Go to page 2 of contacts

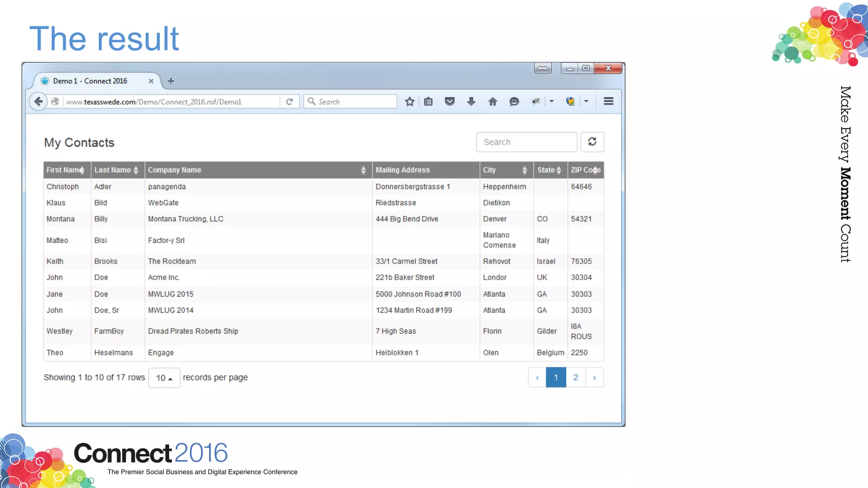[x=576, y=377]
